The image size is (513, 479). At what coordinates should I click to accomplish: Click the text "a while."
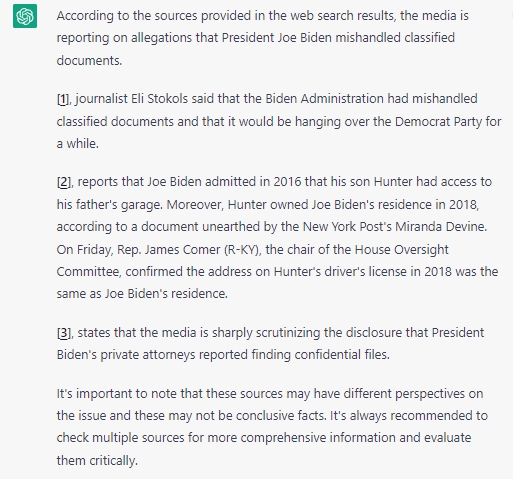78,144
